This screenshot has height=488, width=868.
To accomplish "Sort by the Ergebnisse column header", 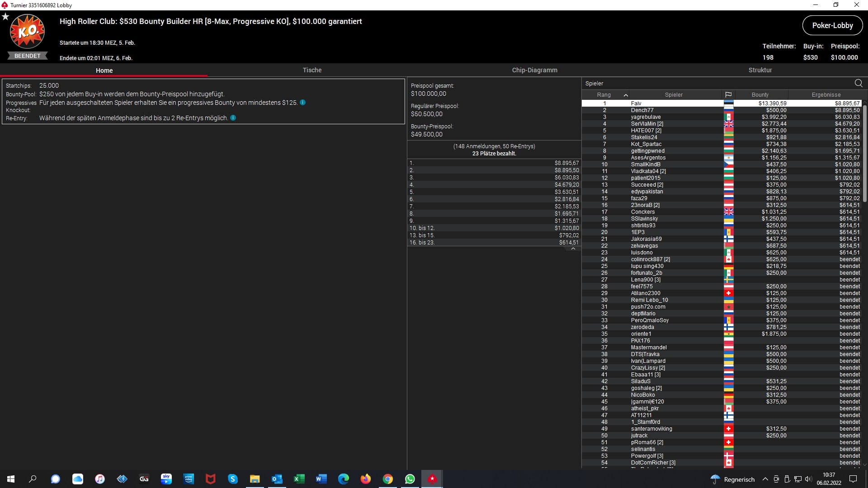I will pos(826,95).
